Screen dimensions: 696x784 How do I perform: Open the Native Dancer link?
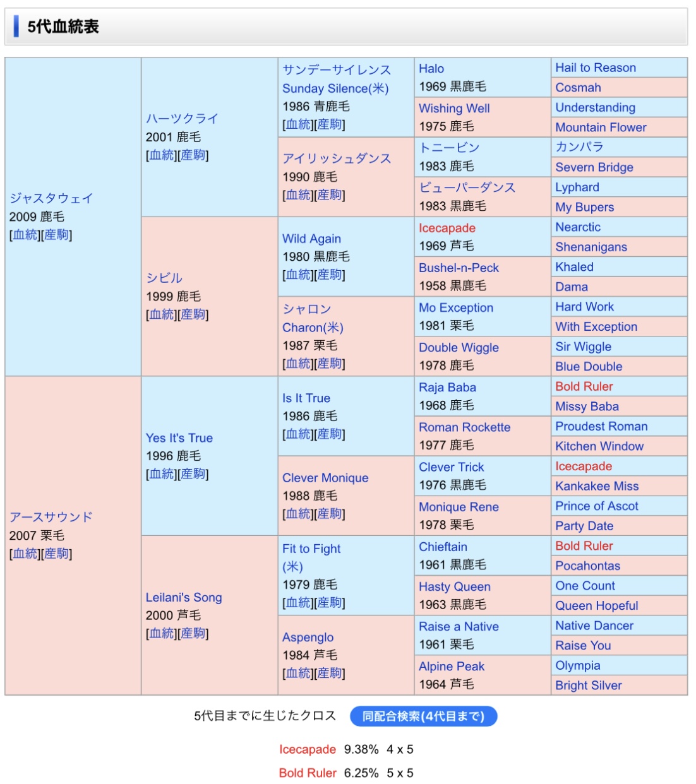click(594, 626)
